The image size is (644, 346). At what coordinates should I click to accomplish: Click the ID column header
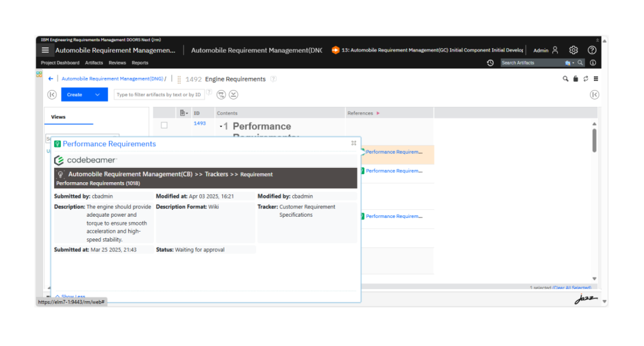point(197,113)
